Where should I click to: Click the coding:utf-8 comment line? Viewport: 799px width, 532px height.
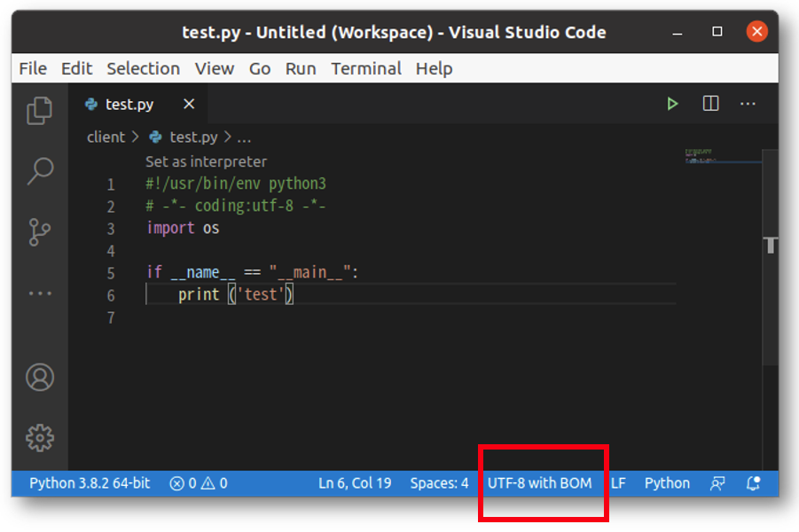[235, 206]
